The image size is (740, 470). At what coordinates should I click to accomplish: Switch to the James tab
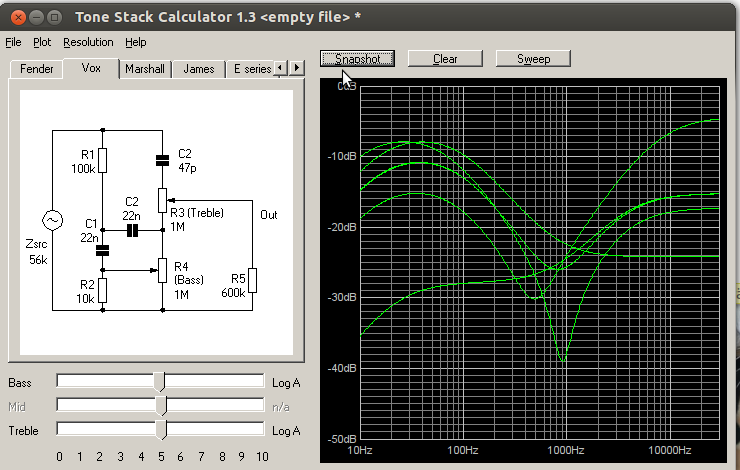pyautogui.click(x=199, y=69)
